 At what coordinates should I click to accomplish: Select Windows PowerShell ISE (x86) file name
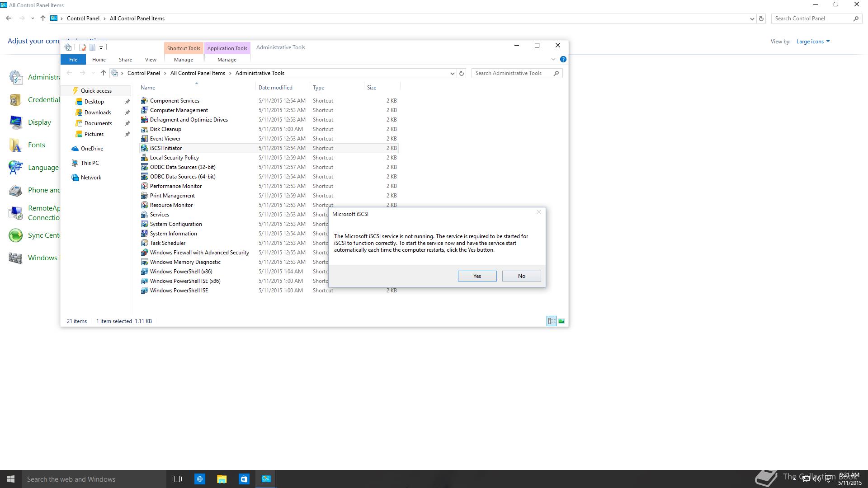tap(185, 281)
